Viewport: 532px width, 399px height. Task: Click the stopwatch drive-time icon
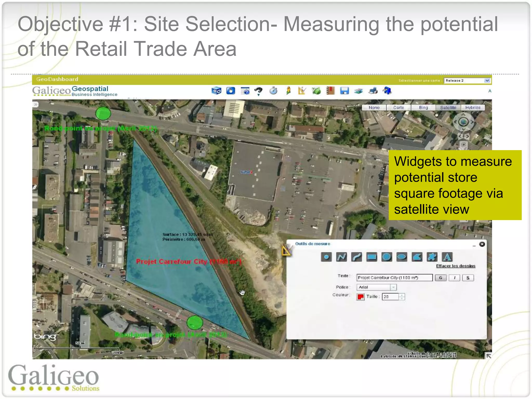pyautogui.click(x=274, y=91)
